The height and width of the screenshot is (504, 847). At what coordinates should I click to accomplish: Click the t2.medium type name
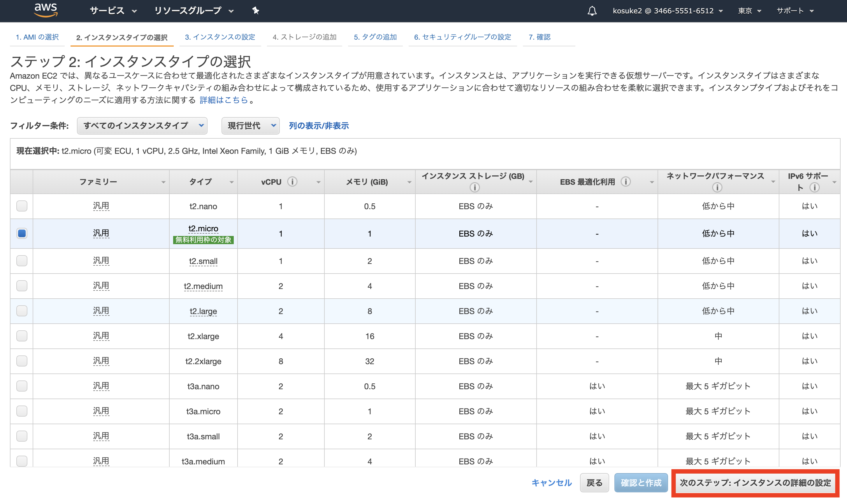(203, 286)
